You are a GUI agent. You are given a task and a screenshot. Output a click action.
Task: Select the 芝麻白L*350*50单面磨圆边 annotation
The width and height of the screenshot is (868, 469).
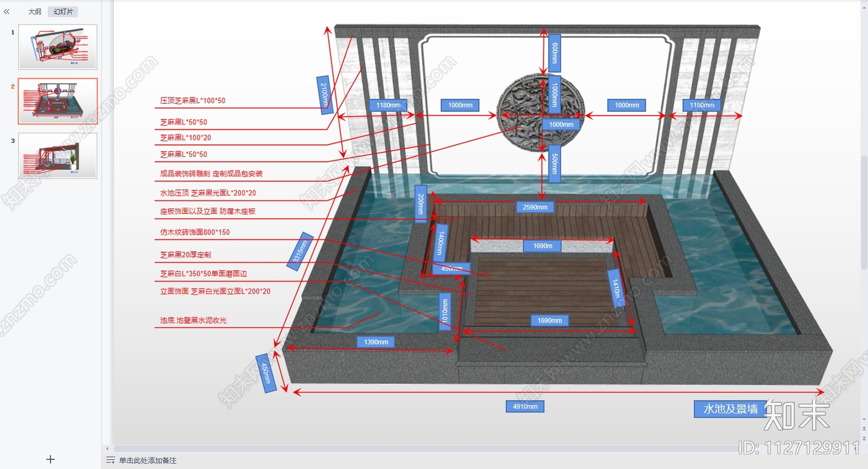click(x=203, y=274)
